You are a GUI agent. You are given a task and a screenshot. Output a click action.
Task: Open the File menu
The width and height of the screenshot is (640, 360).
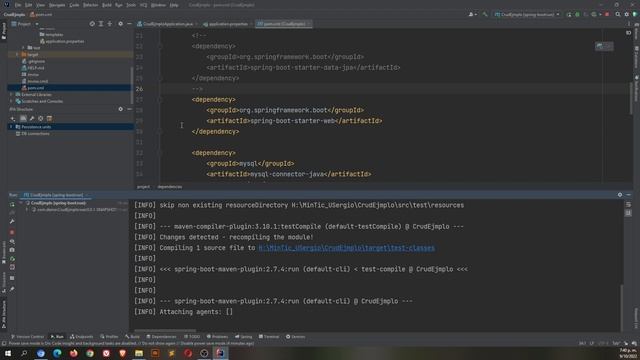(x=18, y=5)
